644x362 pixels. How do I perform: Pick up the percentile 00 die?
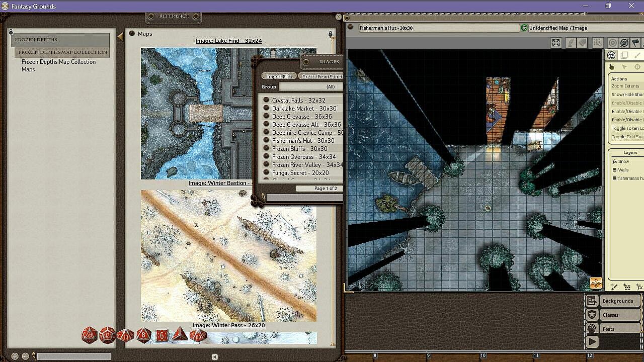198,335
